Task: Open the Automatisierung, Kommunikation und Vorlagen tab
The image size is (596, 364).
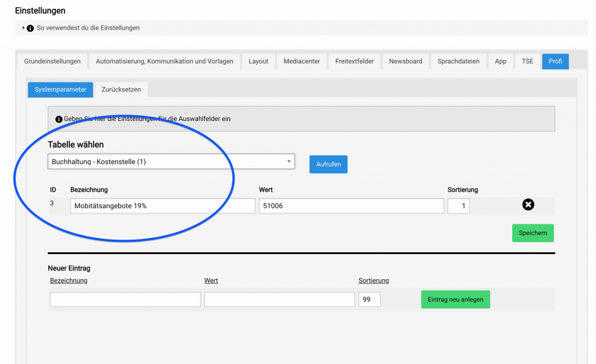Action: pos(164,61)
